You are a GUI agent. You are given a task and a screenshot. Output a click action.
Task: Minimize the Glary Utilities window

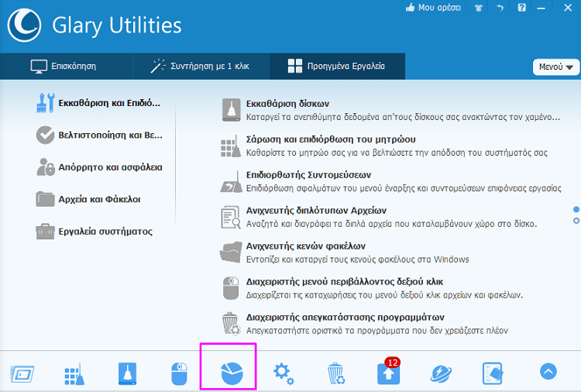click(x=541, y=8)
